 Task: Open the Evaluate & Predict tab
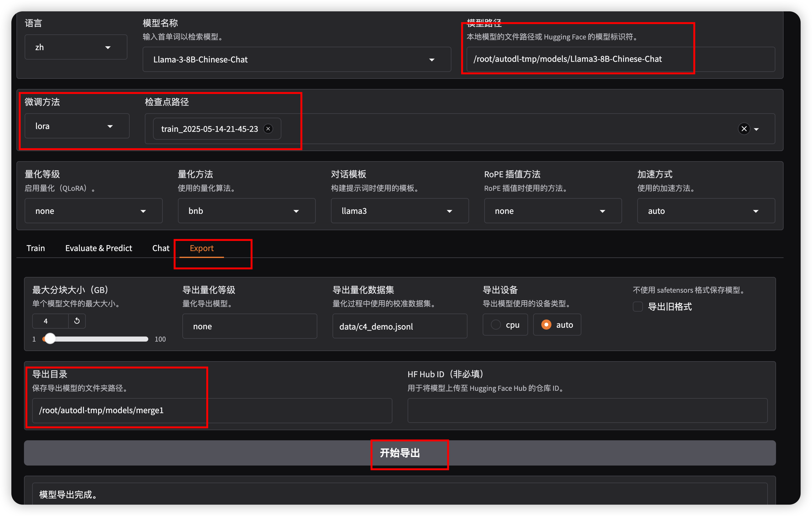[98, 248]
